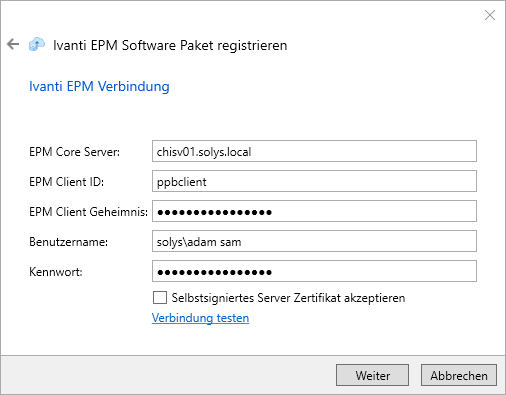Cancel via the Abbrechen button
Viewport: 506px width, 395px height.
(x=459, y=375)
